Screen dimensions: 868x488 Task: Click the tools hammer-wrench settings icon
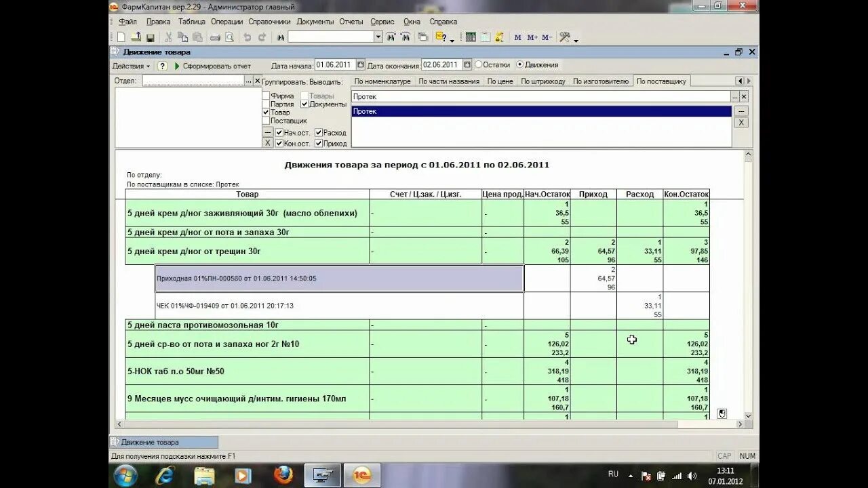point(565,37)
